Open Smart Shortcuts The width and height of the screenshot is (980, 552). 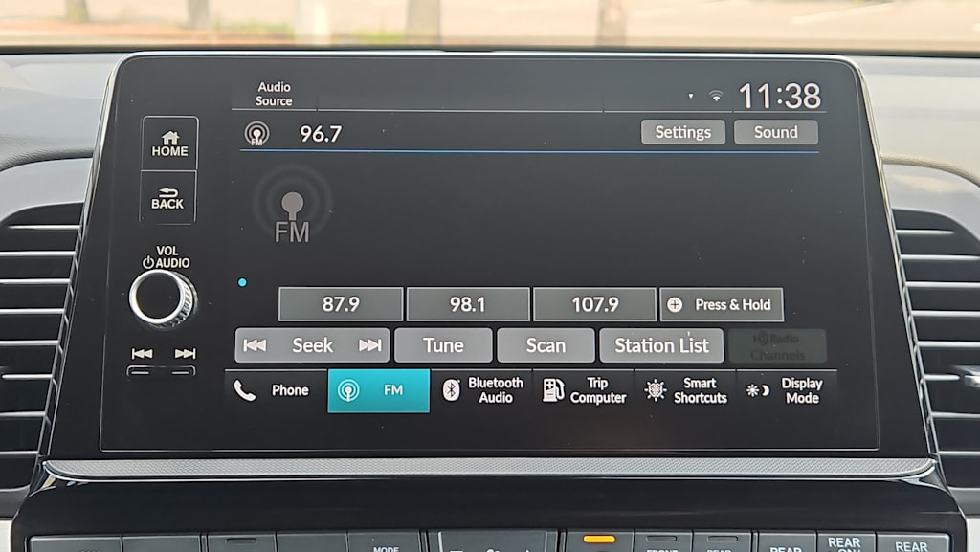coord(686,390)
